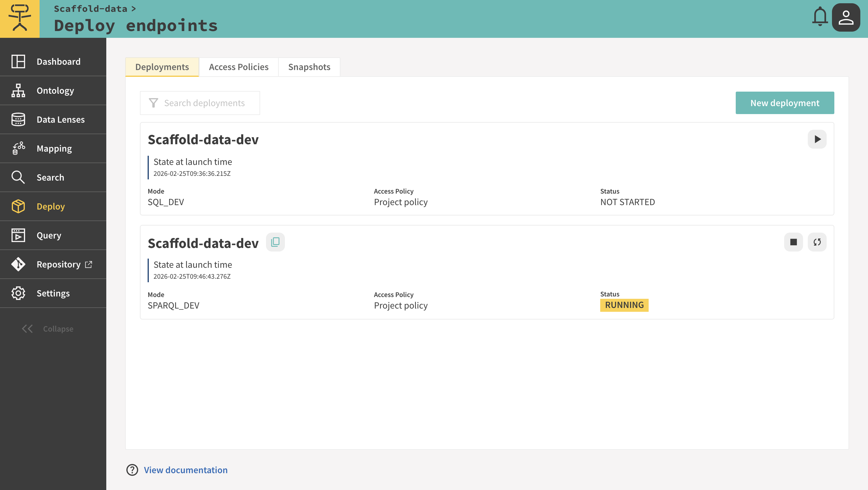Focus the Search deployments field

(204, 103)
